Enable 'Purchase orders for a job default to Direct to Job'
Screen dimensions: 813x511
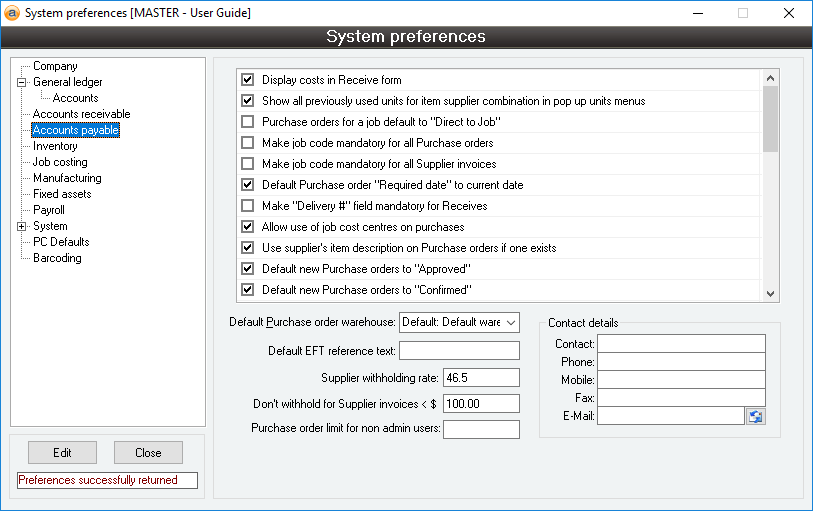(247, 122)
